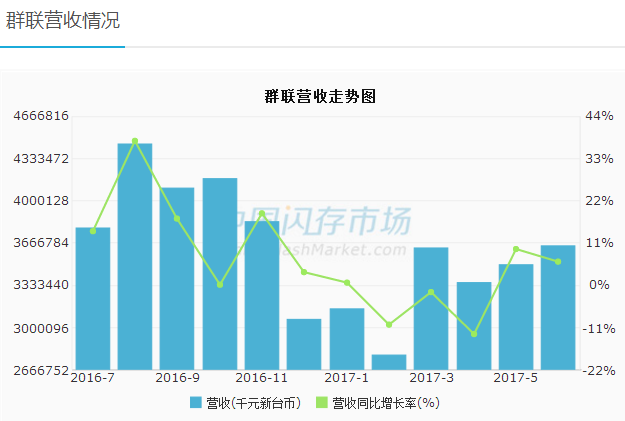Click the growth-rate point at 2017-2
The image size is (625, 421).
(x=389, y=325)
